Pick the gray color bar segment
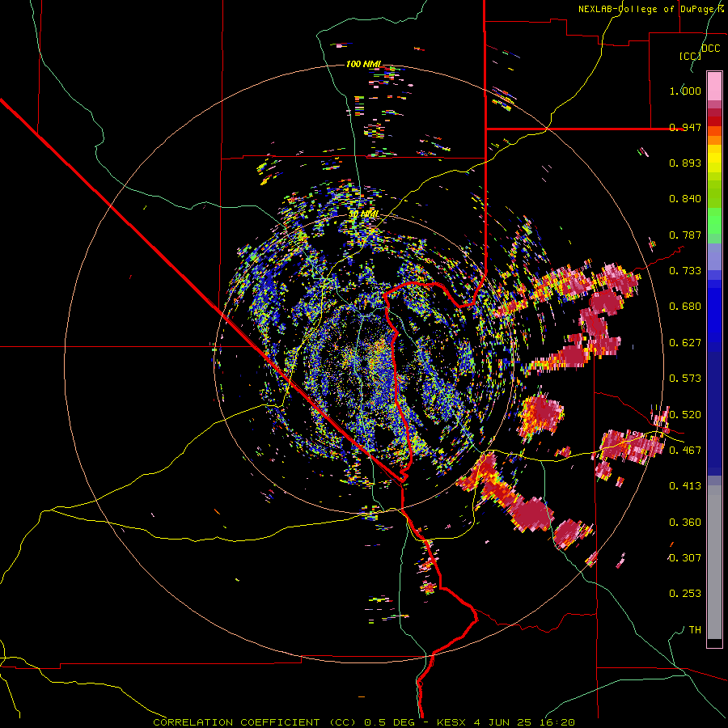The width and height of the screenshot is (728, 728). (714, 562)
